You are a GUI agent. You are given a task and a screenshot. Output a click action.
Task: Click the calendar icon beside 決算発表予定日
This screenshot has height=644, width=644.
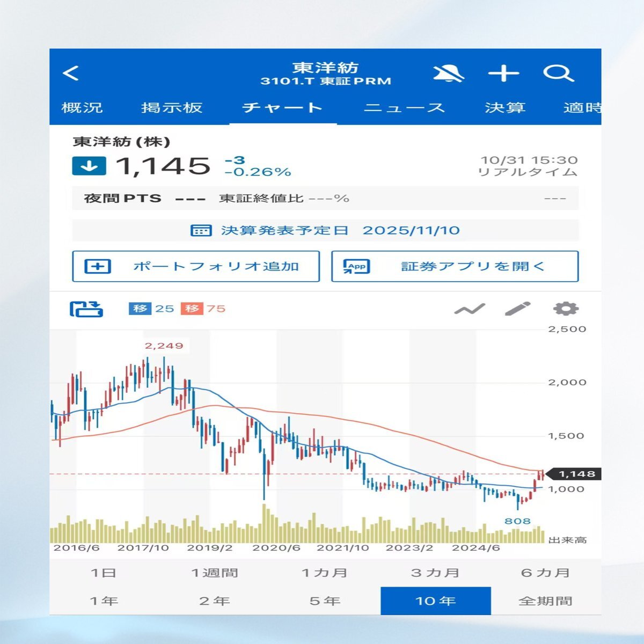pos(201,230)
